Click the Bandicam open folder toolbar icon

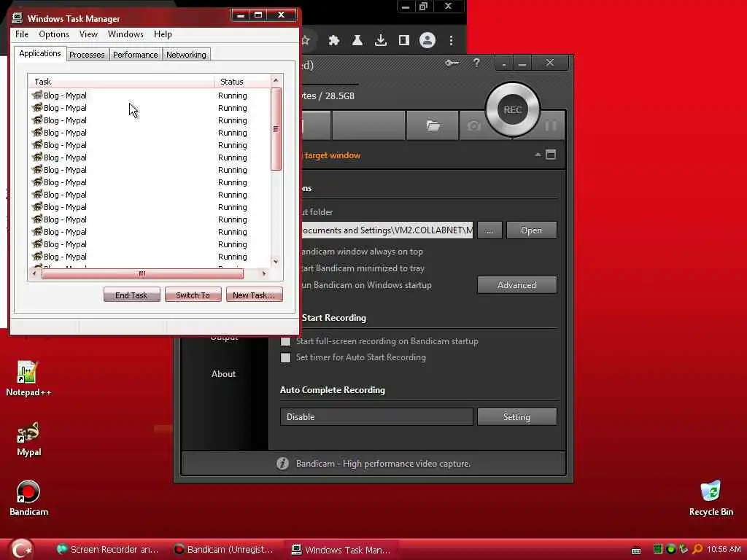click(x=433, y=125)
